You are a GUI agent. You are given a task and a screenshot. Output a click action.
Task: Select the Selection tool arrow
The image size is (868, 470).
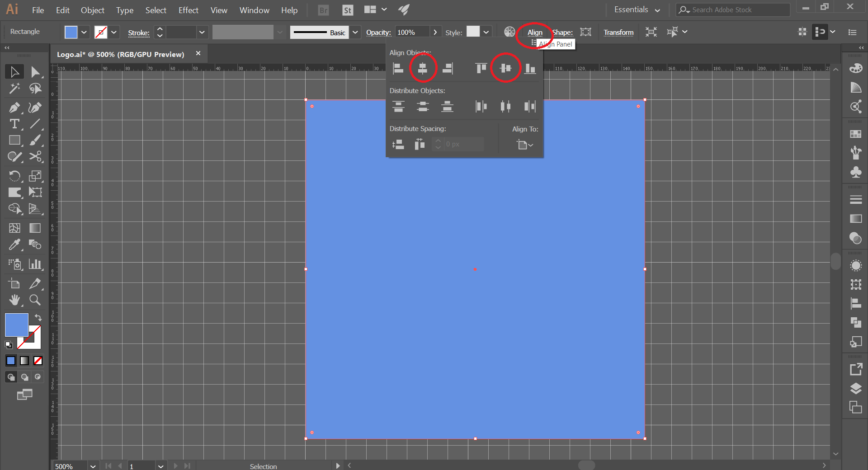point(14,72)
